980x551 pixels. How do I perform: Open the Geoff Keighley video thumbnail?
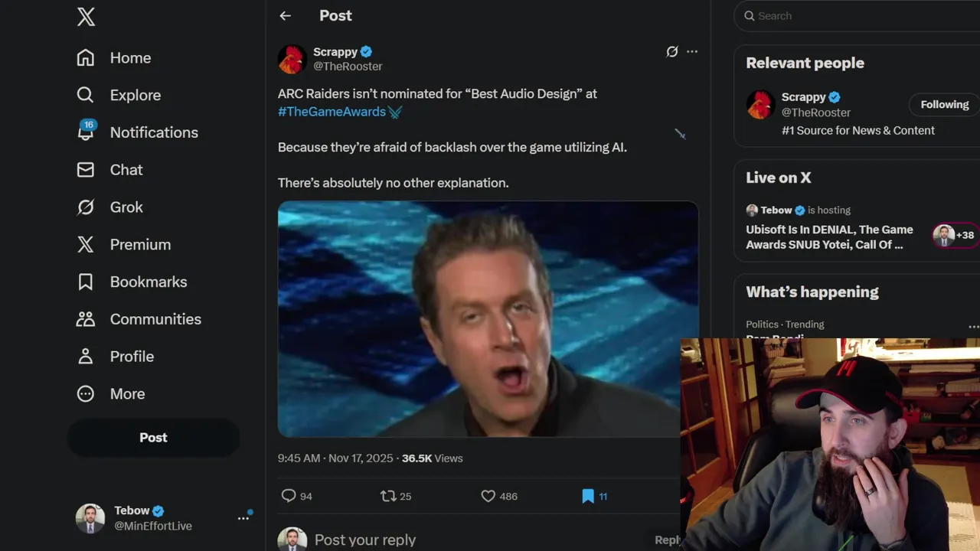coord(488,319)
